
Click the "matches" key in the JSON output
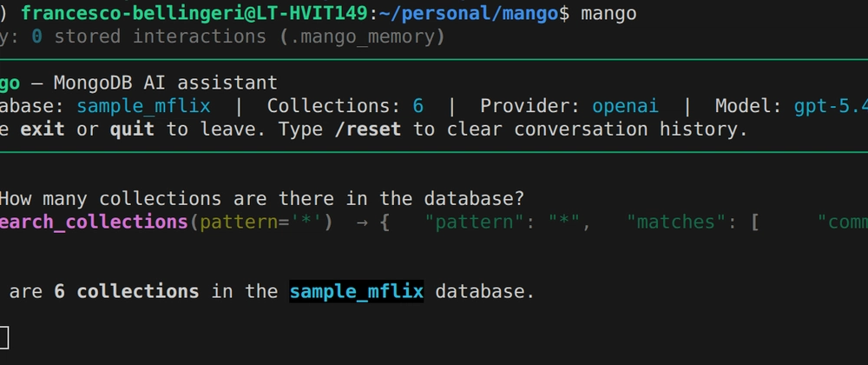point(675,222)
